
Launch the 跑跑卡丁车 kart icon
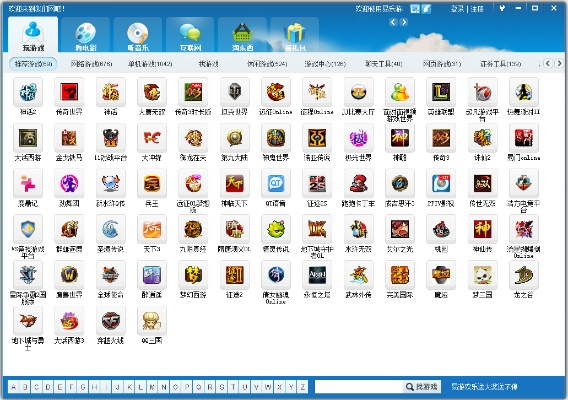[358, 183]
